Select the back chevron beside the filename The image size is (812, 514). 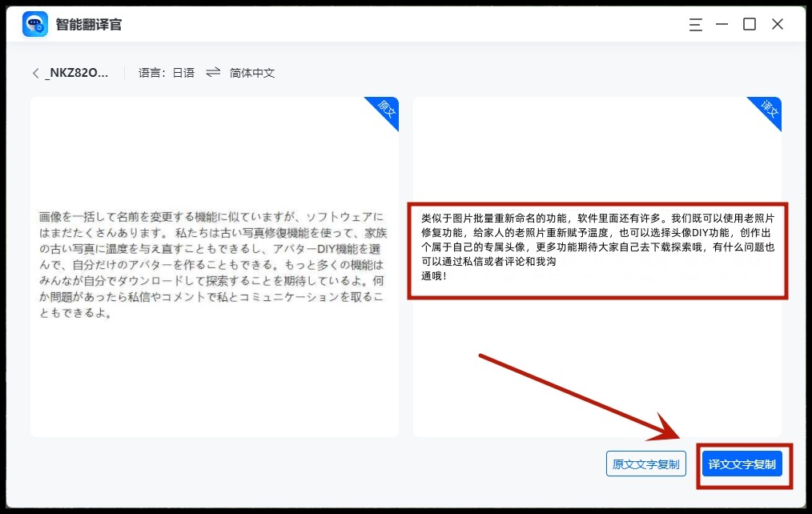tap(35, 72)
